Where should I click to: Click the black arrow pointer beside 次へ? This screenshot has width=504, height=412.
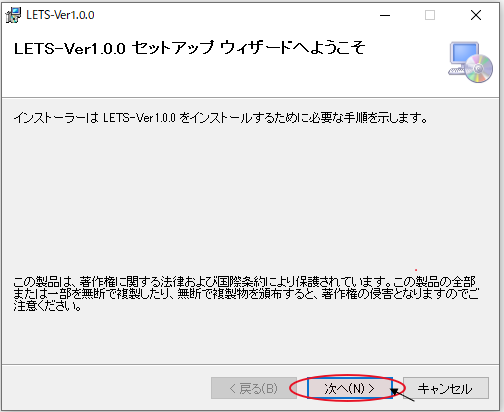(402, 395)
